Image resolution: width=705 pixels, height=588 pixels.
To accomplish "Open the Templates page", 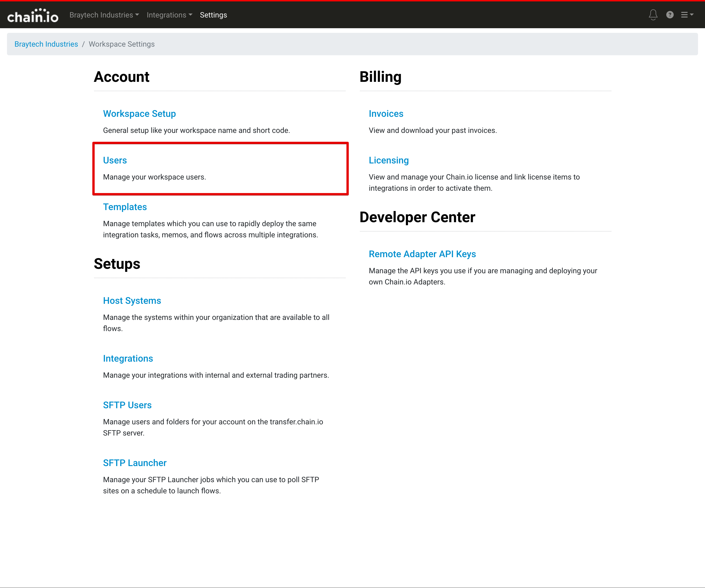I will pos(125,207).
